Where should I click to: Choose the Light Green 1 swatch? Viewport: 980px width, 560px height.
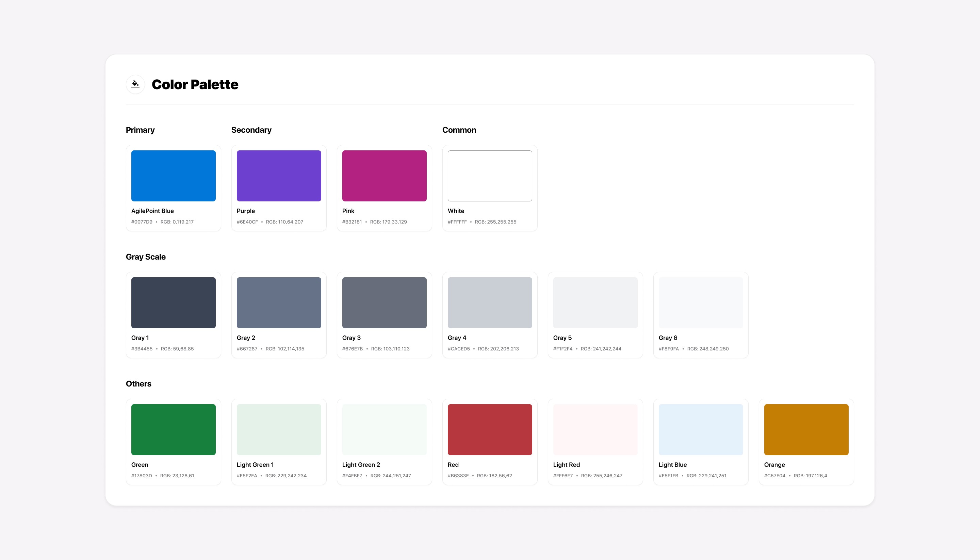click(279, 430)
